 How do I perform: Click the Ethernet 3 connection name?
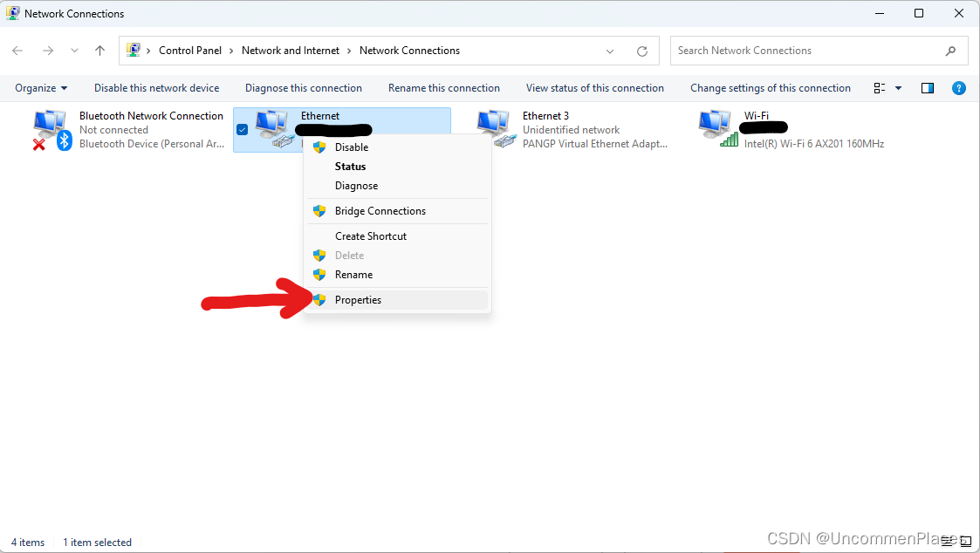(545, 116)
